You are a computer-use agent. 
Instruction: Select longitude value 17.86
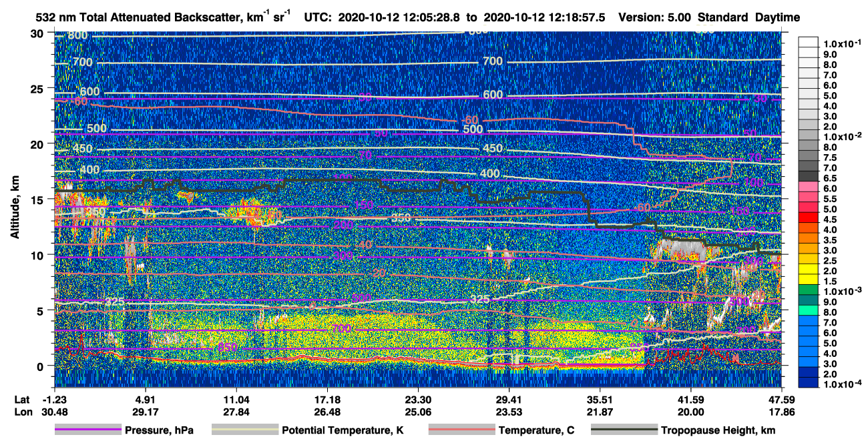781,412
